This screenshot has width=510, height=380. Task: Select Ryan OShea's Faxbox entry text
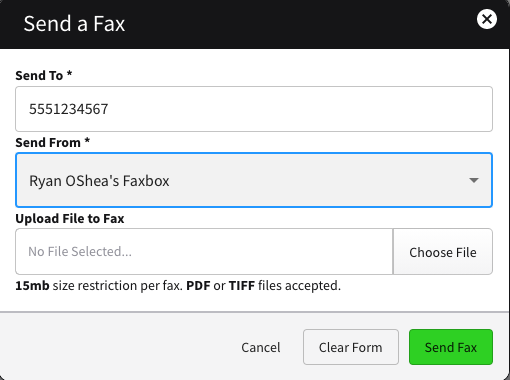[99, 181]
